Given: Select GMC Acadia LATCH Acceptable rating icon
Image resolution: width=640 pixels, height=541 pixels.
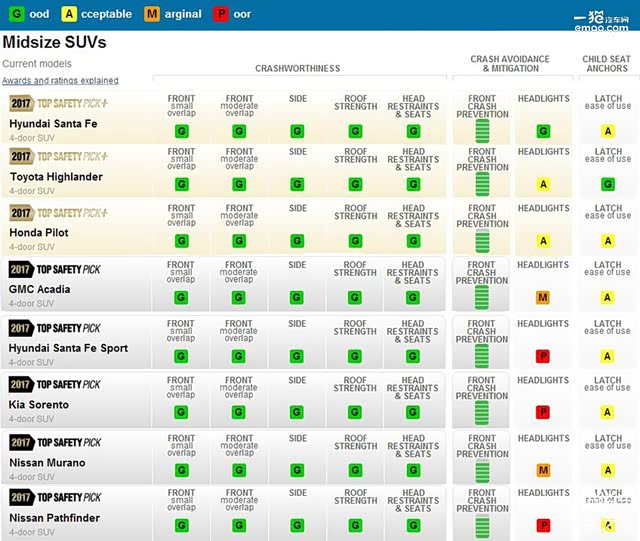Looking at the screenshot, I should [x=607, y=297].
